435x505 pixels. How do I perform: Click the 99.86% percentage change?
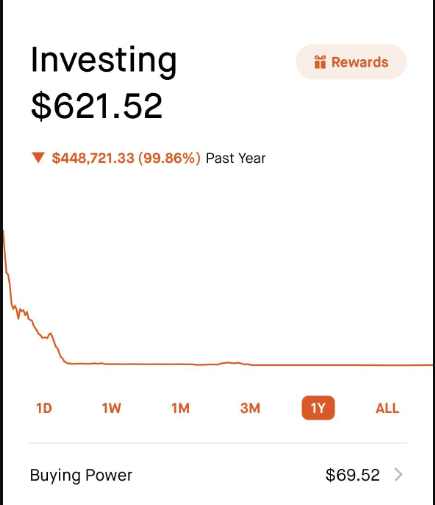[170, 158]
